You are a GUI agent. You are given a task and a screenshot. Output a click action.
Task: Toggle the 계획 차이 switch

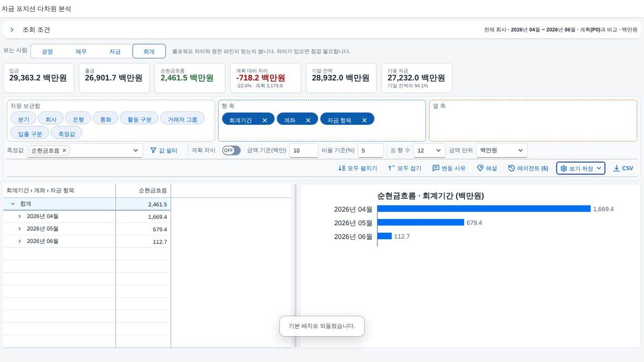(x=231, y=151)
